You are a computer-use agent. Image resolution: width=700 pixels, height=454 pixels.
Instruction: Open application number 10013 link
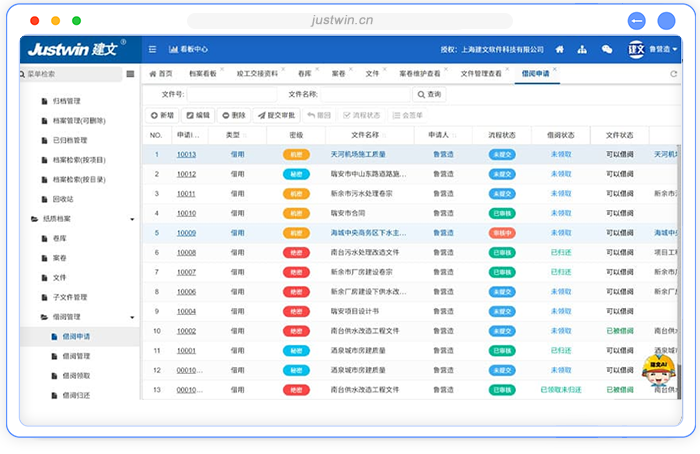[186, 155]
